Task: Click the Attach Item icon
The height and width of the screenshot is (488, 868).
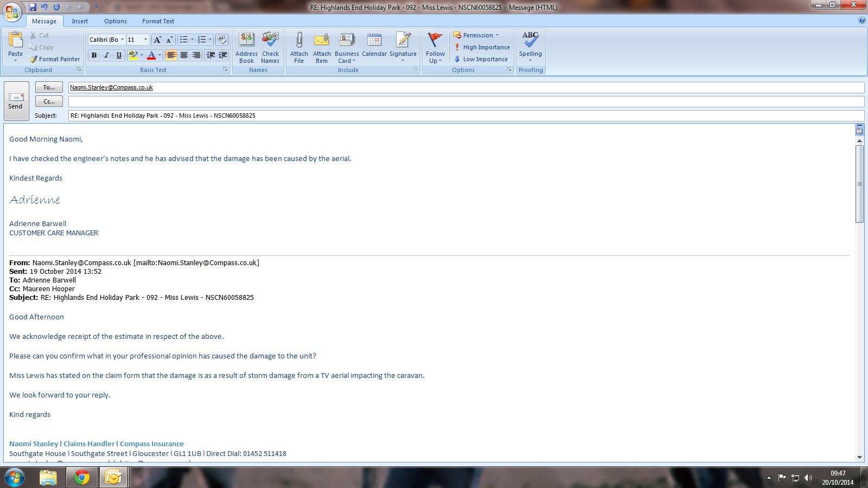Action: (322, 41)
